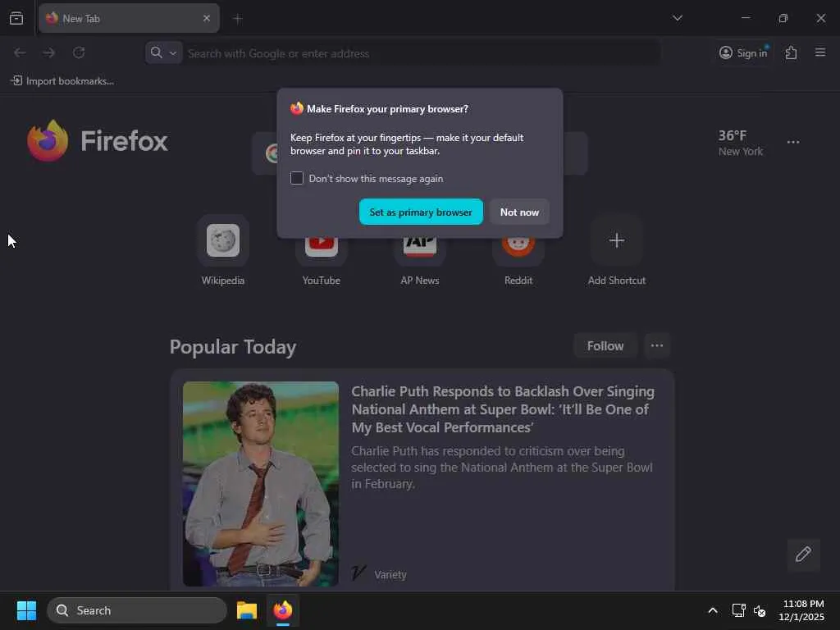The width and height of the screenshot is (840, 630).
Task: Open the Windows Start menu
Action: [26, 610]
